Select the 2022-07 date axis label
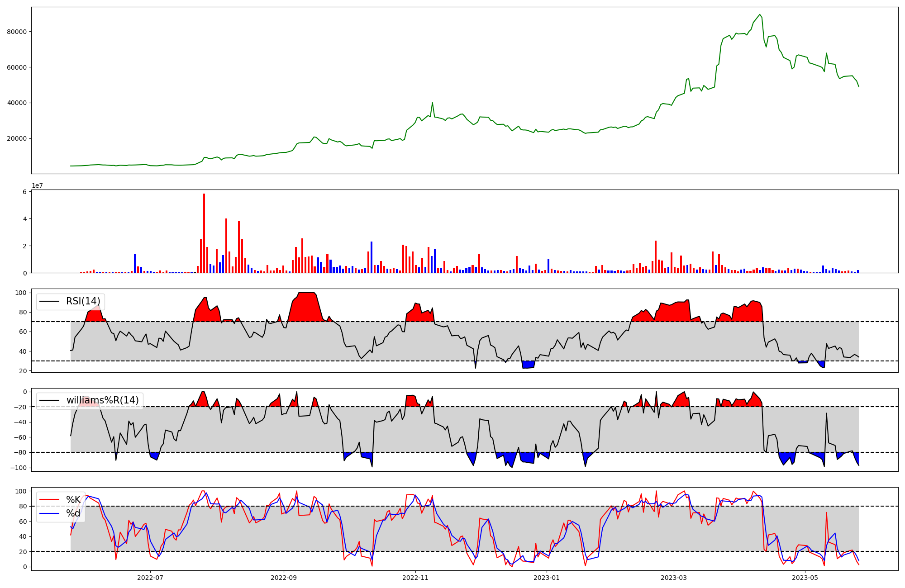This screenshot has height=588, width=905. coord(150,578)
